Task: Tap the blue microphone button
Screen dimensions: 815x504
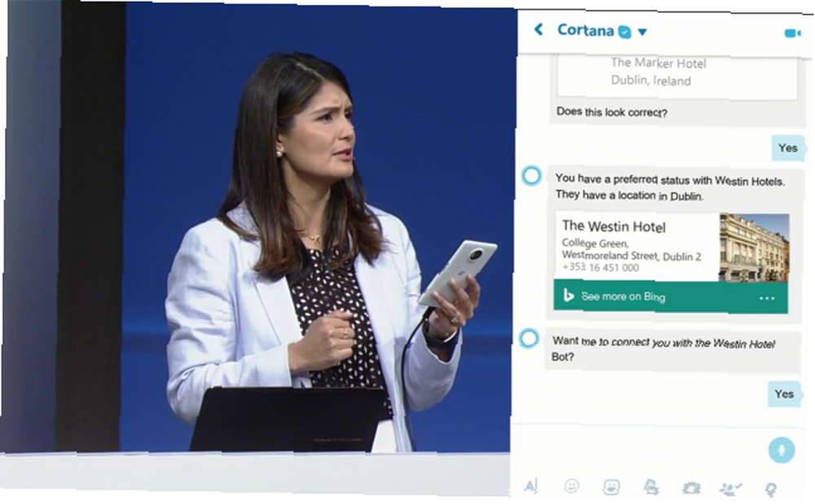Action: 782,449
